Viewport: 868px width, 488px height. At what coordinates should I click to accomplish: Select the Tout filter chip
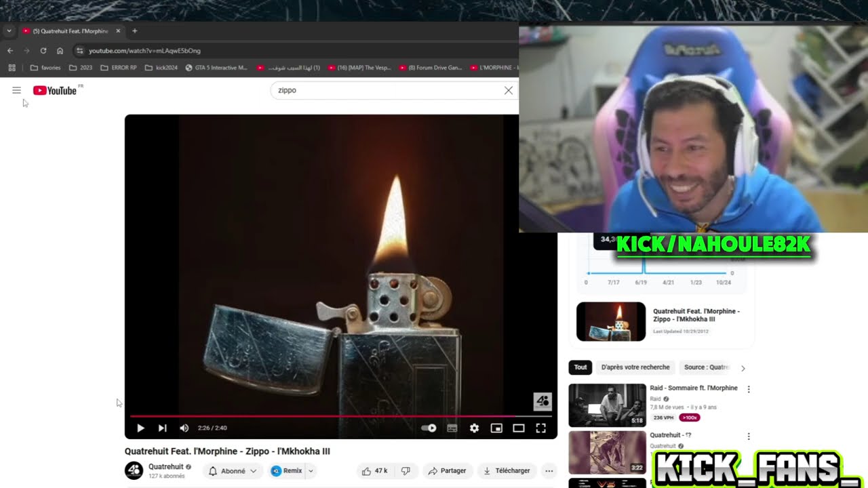click(580, 367)
